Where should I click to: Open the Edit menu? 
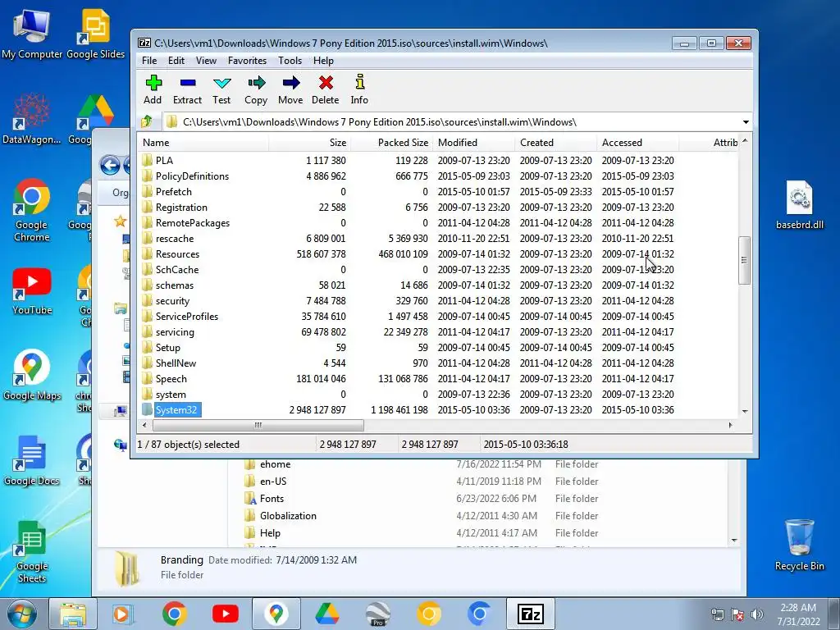click(x=176, y=61)
